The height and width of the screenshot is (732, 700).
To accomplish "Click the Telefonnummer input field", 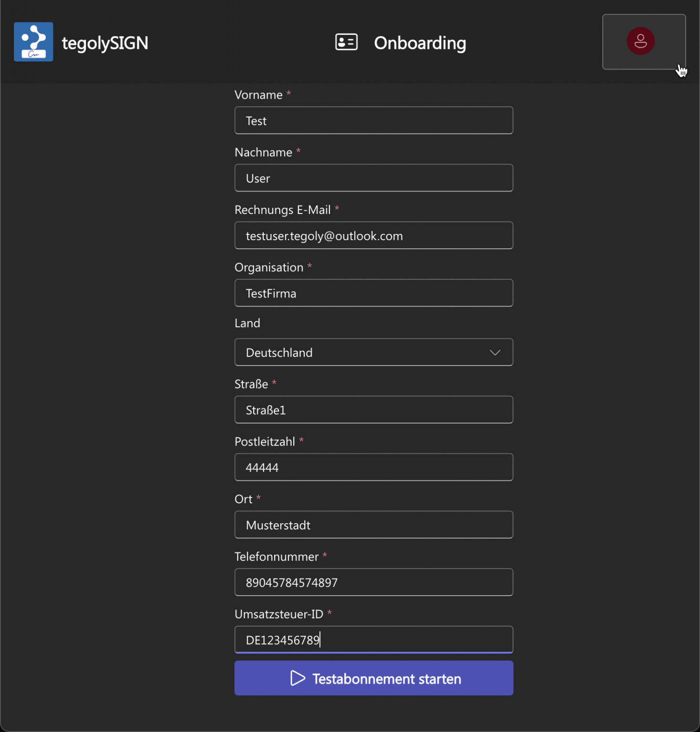I will coord(373,582).
